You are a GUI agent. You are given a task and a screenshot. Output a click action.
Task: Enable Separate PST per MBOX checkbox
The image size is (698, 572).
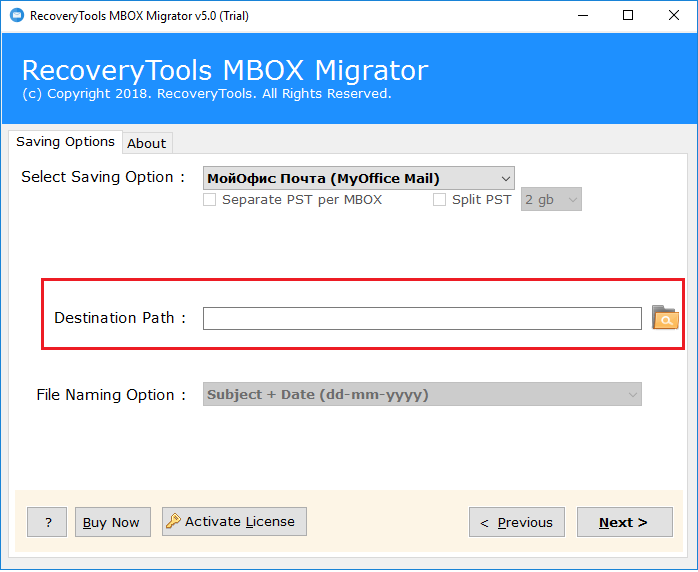pyautogui.click(x=210, y=199)
